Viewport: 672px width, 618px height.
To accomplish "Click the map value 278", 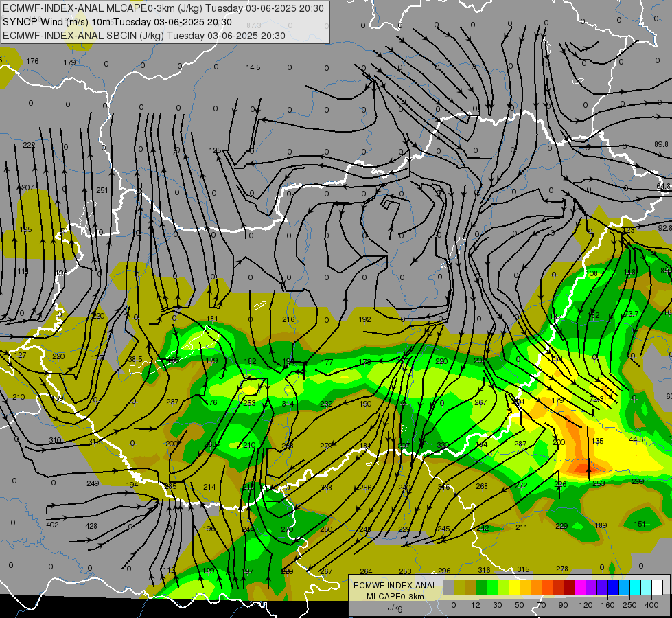I will 562,569.
